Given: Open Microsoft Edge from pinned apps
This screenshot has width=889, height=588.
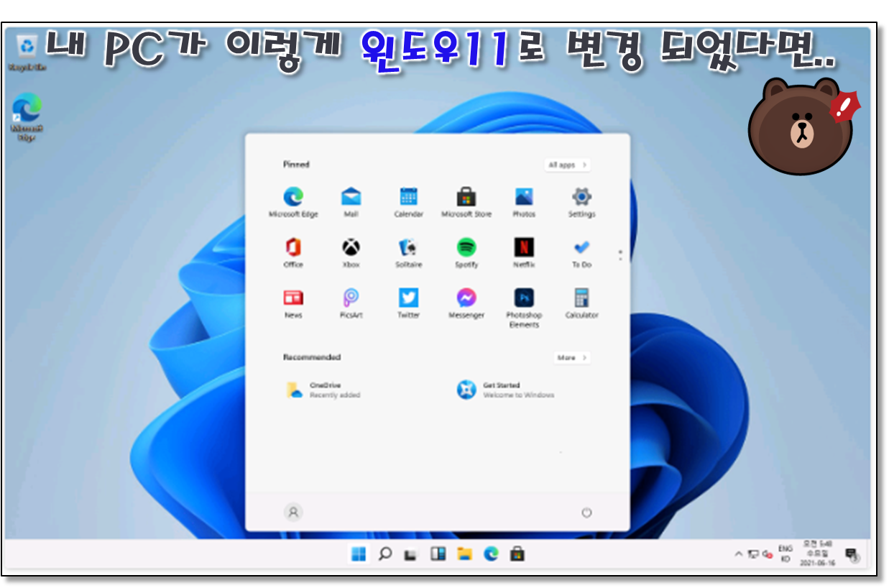Looking at the screenshot, I should click(x=293, y=197).
